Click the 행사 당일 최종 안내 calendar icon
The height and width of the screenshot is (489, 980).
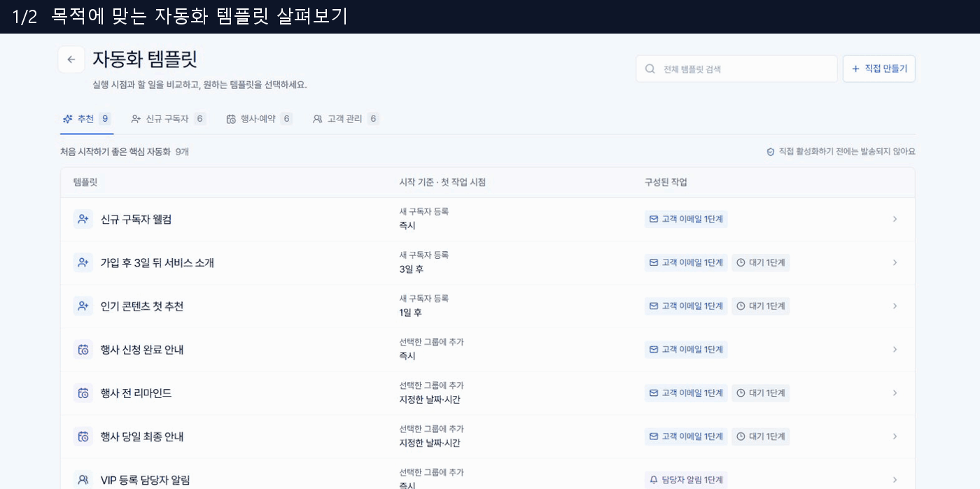point(83,436)
